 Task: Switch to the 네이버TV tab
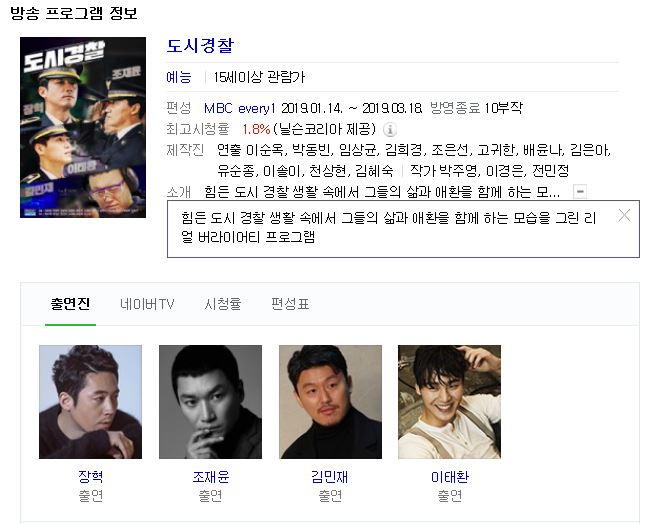[147, 304]
